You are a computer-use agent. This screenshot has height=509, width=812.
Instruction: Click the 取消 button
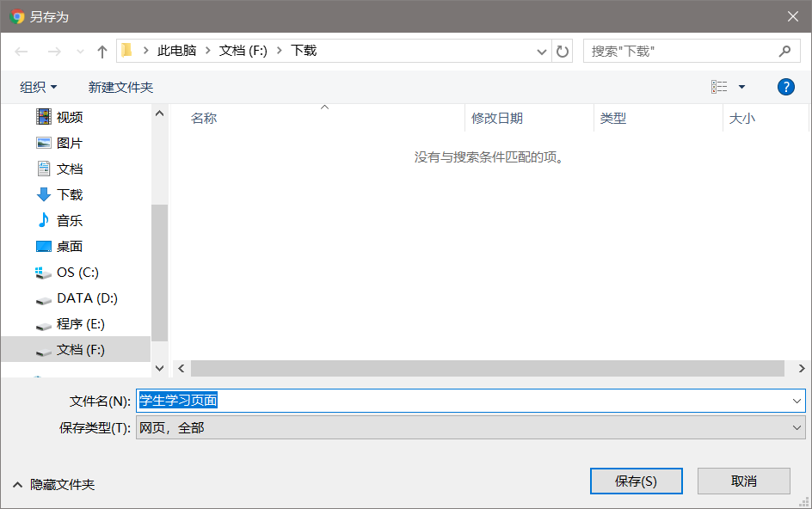pos(744,481)
